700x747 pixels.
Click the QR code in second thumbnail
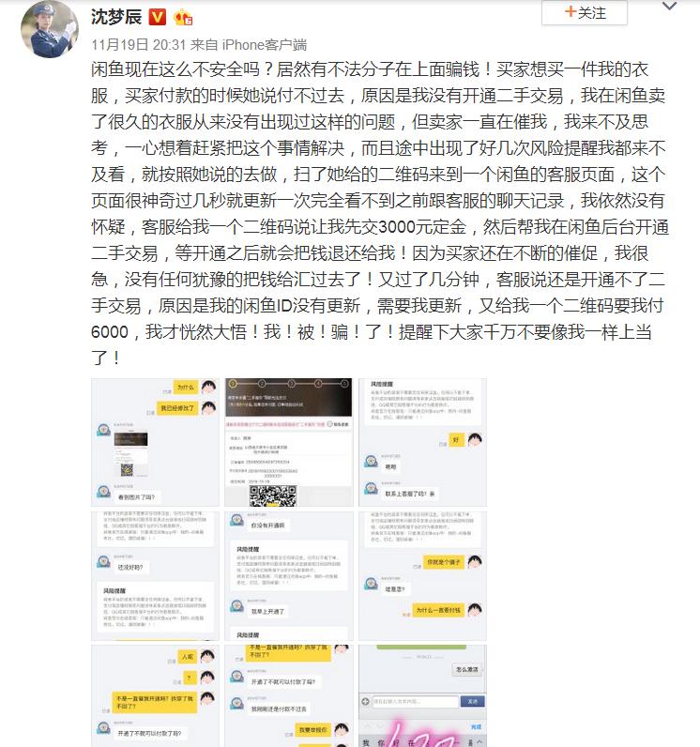tap(273, 495)
